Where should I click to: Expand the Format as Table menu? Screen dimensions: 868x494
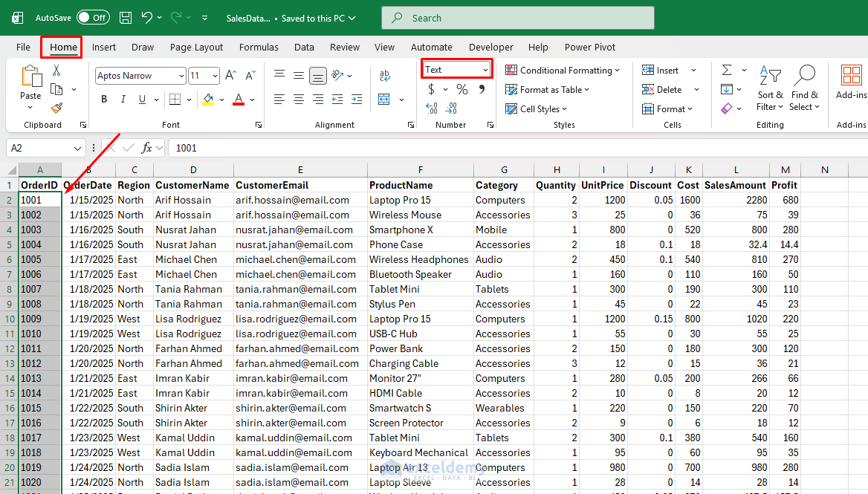(x=548, y=90)
